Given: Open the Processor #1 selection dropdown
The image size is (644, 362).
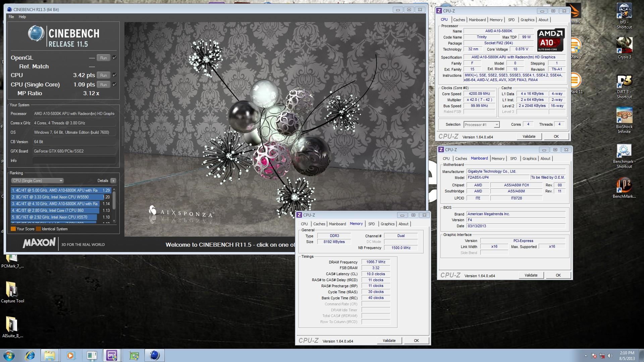Looking at the screenshot, I should point(482,125).
